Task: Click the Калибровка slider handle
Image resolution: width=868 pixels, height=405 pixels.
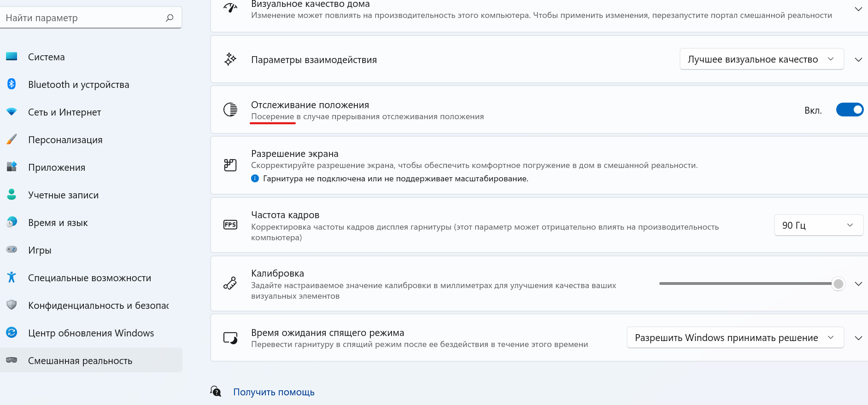Action: point(839,284)
